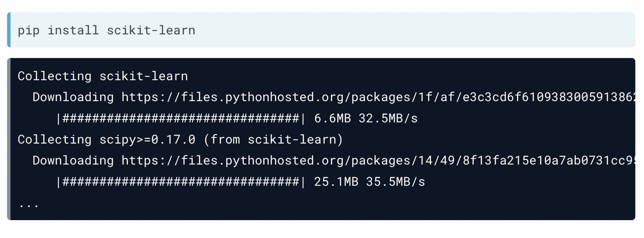644x238 pixels.
Task: Open the packages/14/49 pythonhosted download URL
Action: [378, 160]
